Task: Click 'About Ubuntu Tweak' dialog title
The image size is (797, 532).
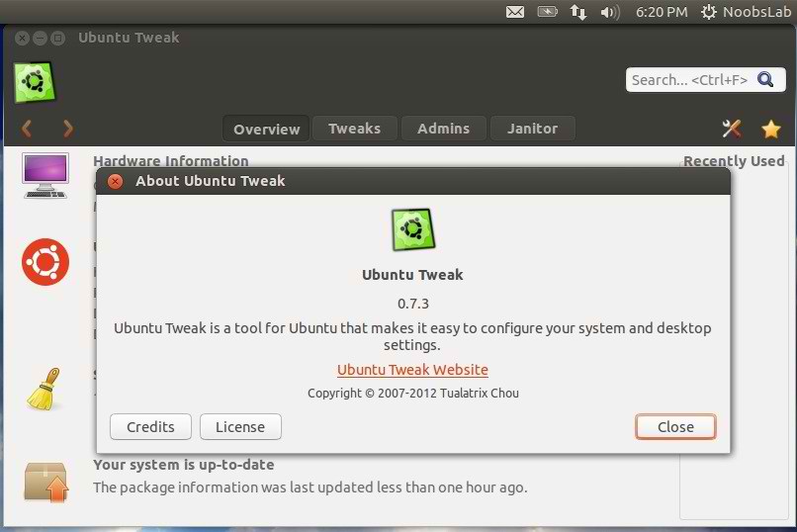Action: click(x=210, y=181)
